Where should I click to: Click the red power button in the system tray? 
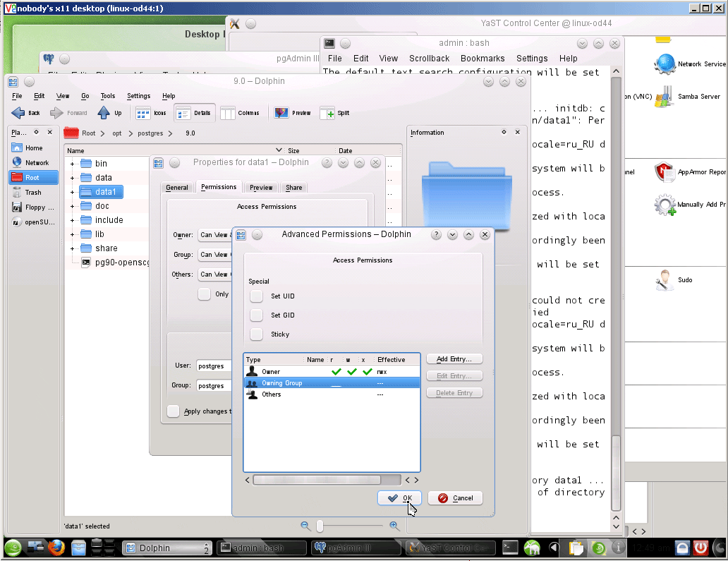pos(700,548)
